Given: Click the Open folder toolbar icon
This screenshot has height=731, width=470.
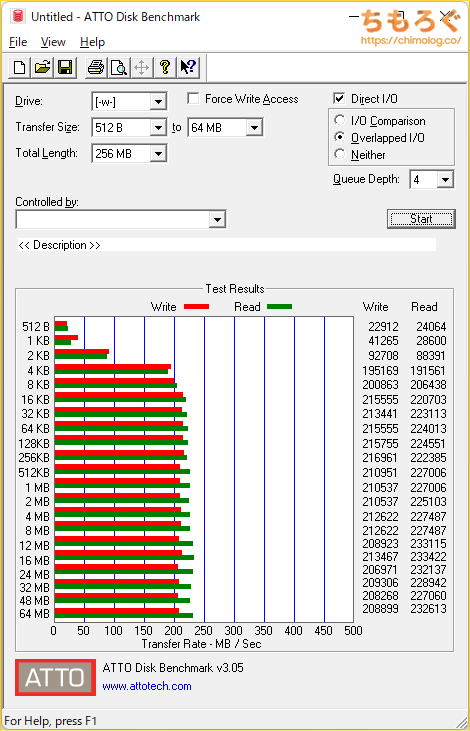Looking at the screenshot, I should pyautogui.click(x=42, y=68).
